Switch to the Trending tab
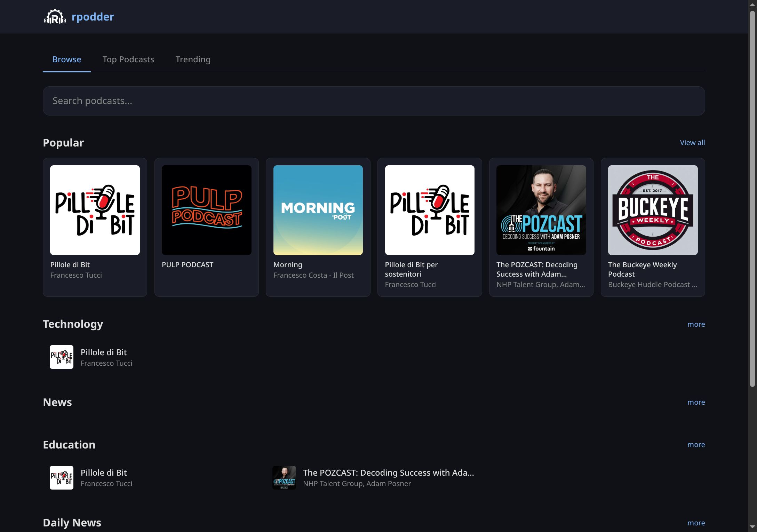This screenshot has width=757, height=532. tap(193, 59)
